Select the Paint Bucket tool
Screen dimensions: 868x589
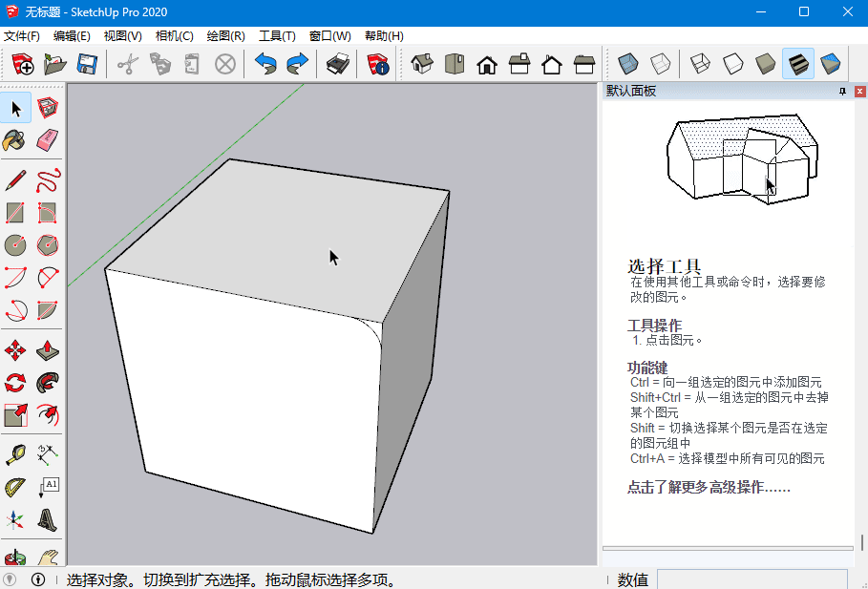point(15,140)
